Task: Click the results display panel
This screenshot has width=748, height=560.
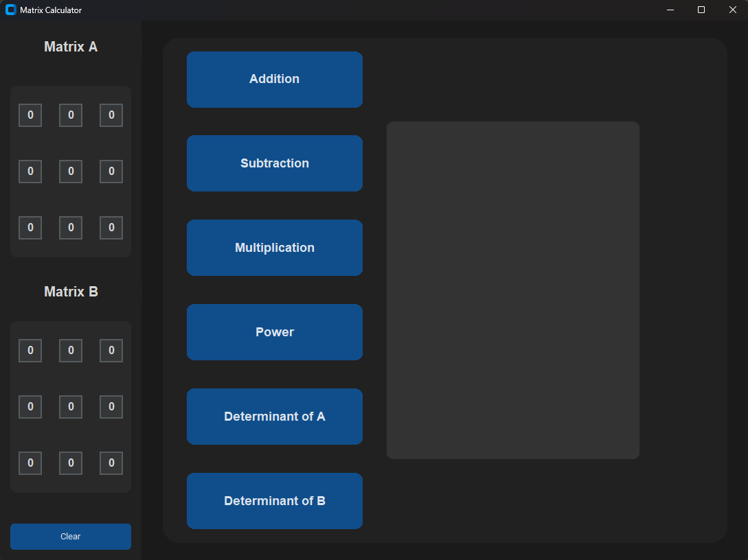Action: point(512,290)
